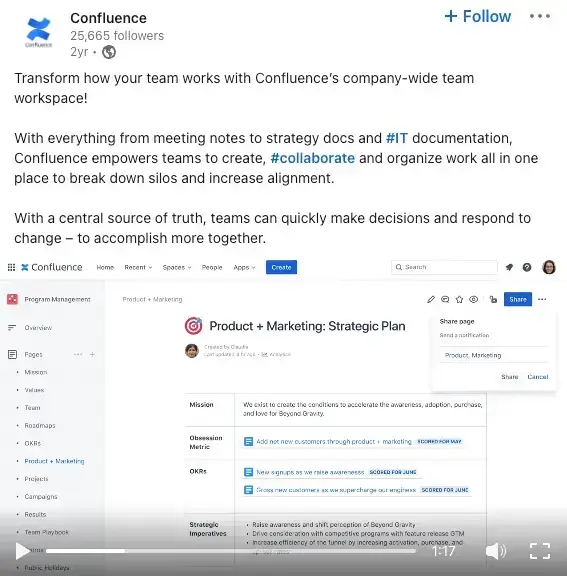567x576 pixels.
Task: Open the Projects page in the sidebar
Action: pos(36,479)
